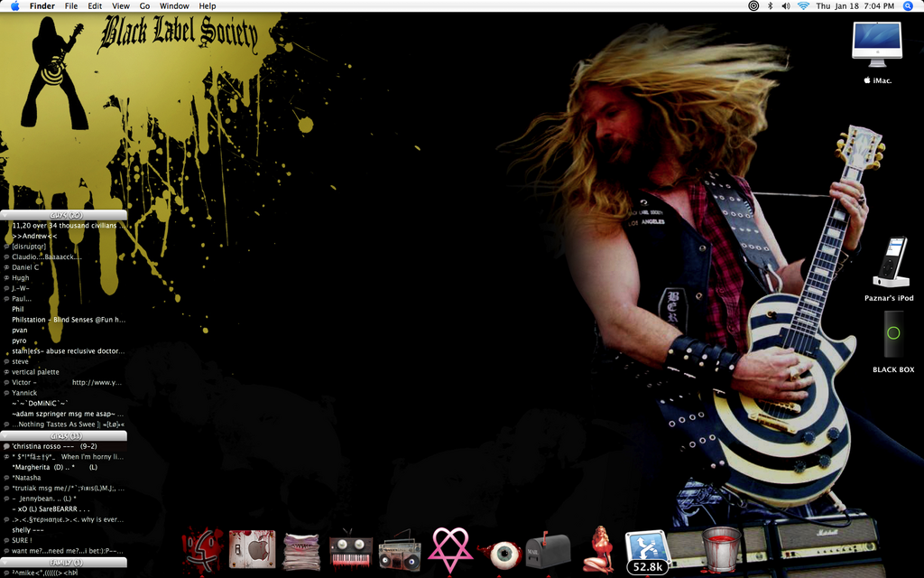Open the mailbox Mail dock icon
This screenshot has width=924, height=578.
[548, 550]
